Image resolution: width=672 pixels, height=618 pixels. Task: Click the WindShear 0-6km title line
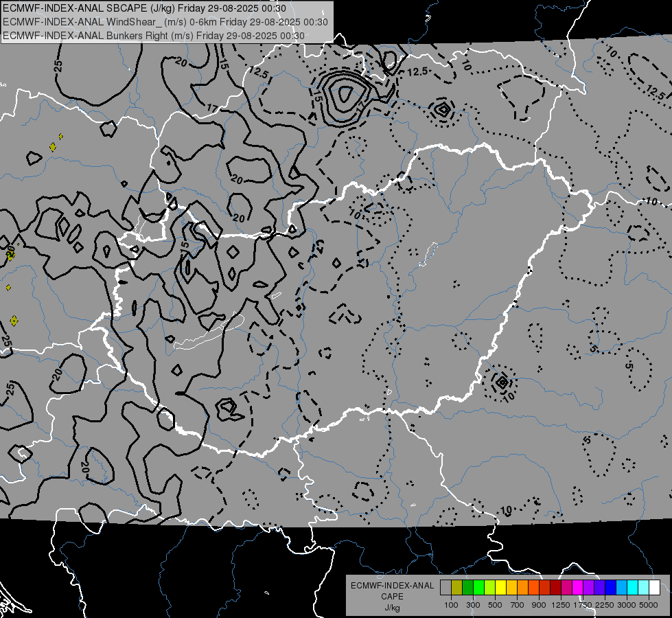pos(165,22)
